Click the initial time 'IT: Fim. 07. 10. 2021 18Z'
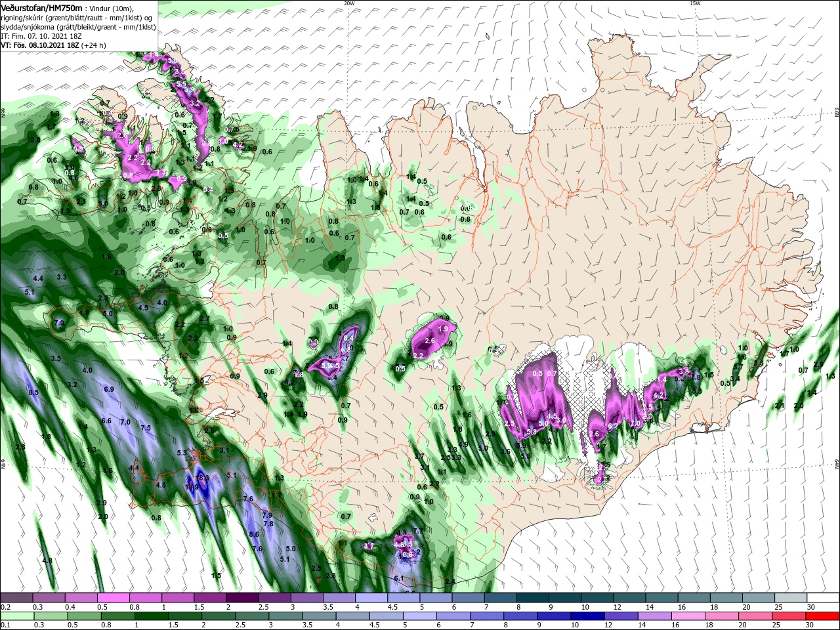 [x=40, y=35]
